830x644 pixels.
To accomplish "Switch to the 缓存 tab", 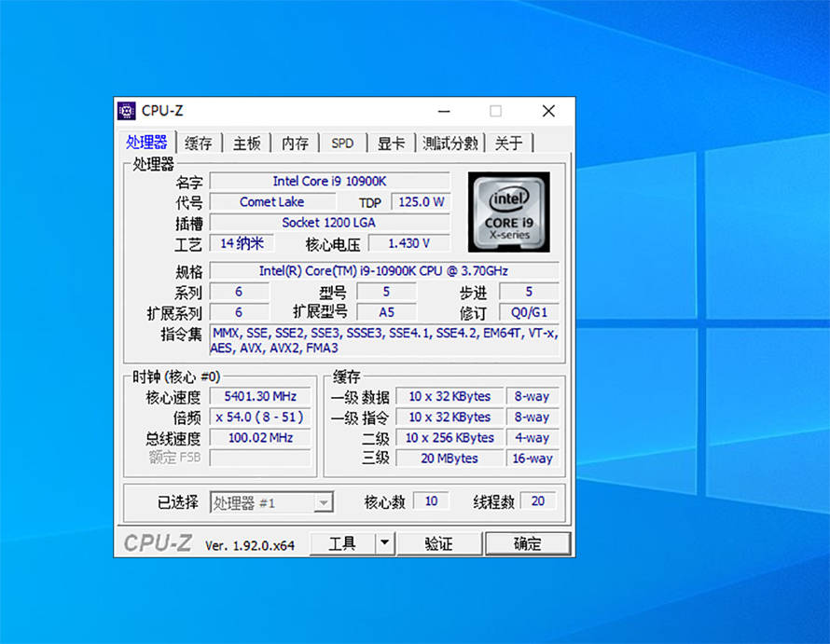I will 198,144.
